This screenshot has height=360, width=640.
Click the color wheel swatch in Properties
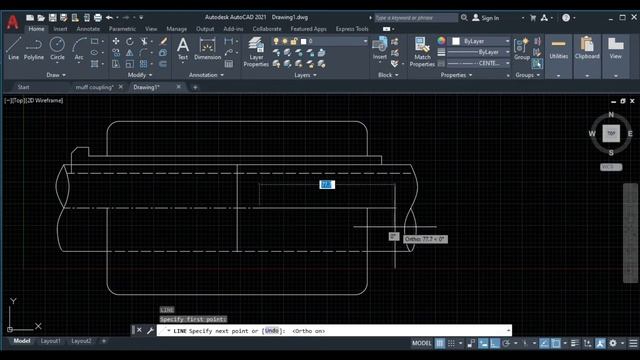441,41
